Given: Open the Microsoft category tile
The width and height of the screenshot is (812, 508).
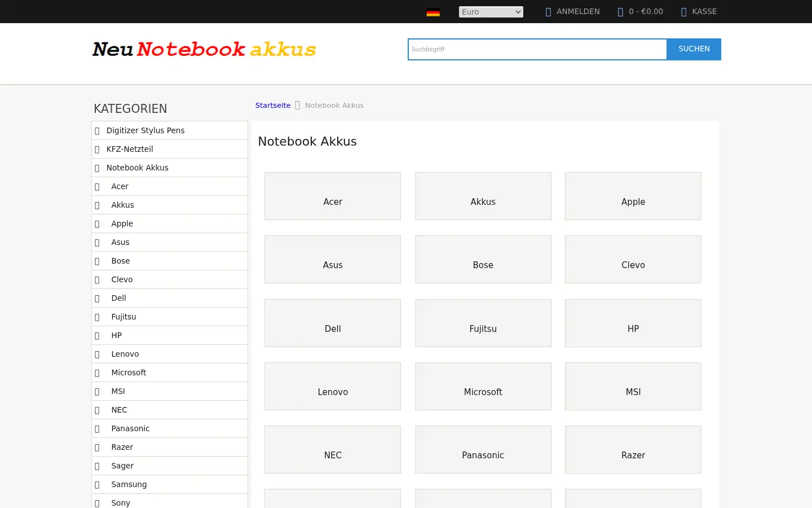Looking at the screenshot, I should [483, 387].
